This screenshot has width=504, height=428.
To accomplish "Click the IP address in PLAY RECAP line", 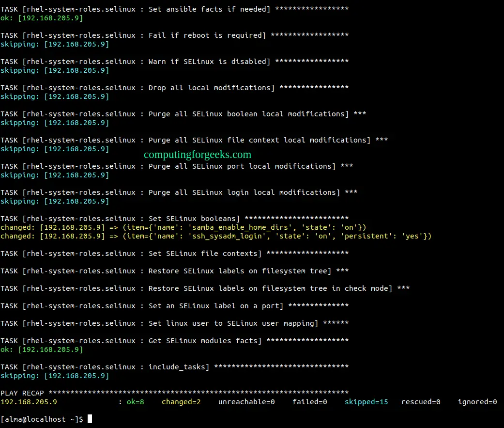I will coord(29,401).
